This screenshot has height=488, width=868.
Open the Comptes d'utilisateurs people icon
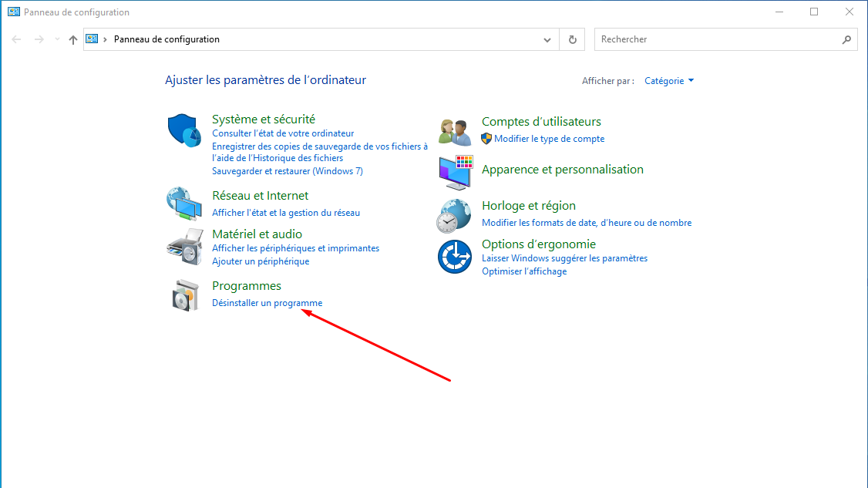(455, 132)
